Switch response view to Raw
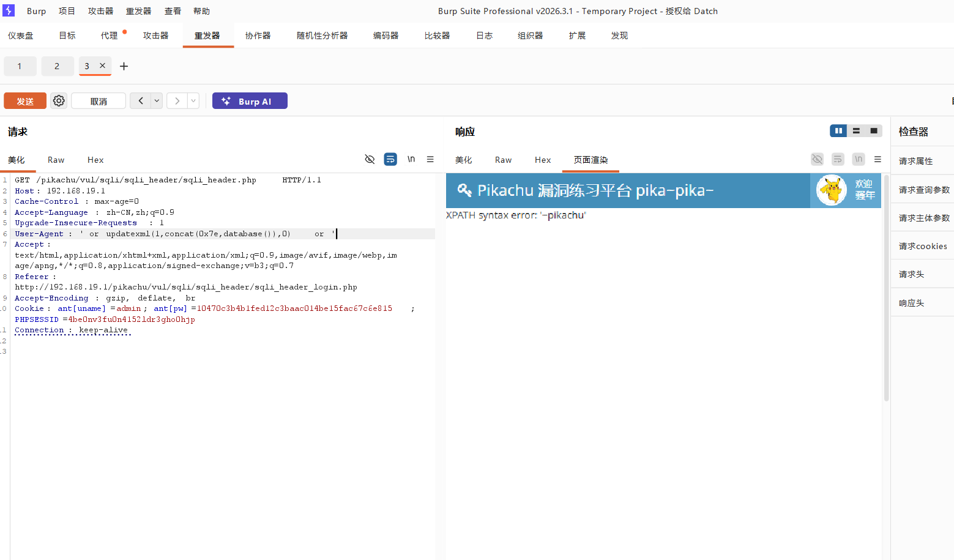 point(503,160)
